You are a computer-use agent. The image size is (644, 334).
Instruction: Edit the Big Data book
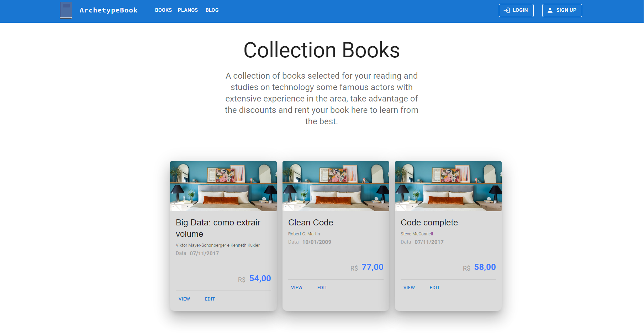(210, 299)
